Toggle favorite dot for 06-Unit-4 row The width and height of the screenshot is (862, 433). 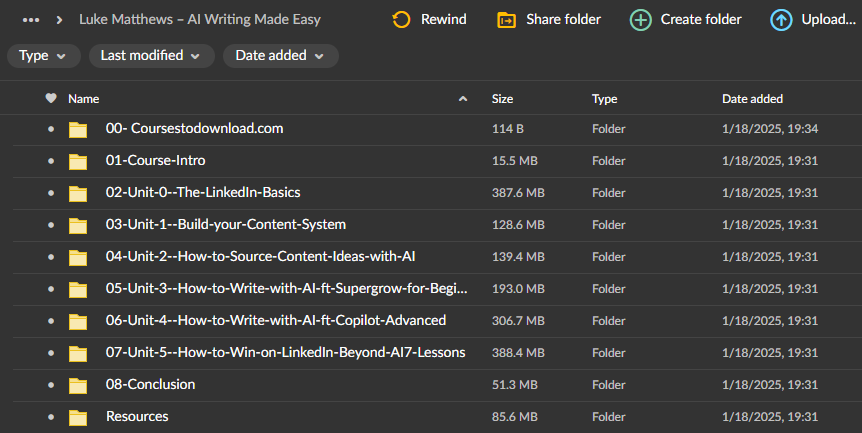coord(51,320)
